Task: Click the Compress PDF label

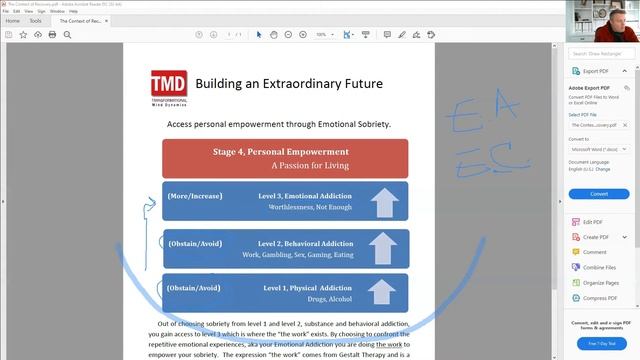Action: click(600, 298)
